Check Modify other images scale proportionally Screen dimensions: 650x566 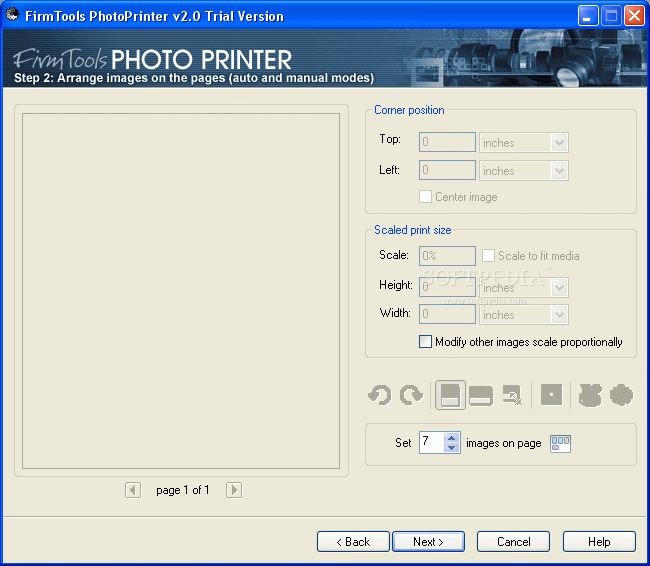[425, 342]
